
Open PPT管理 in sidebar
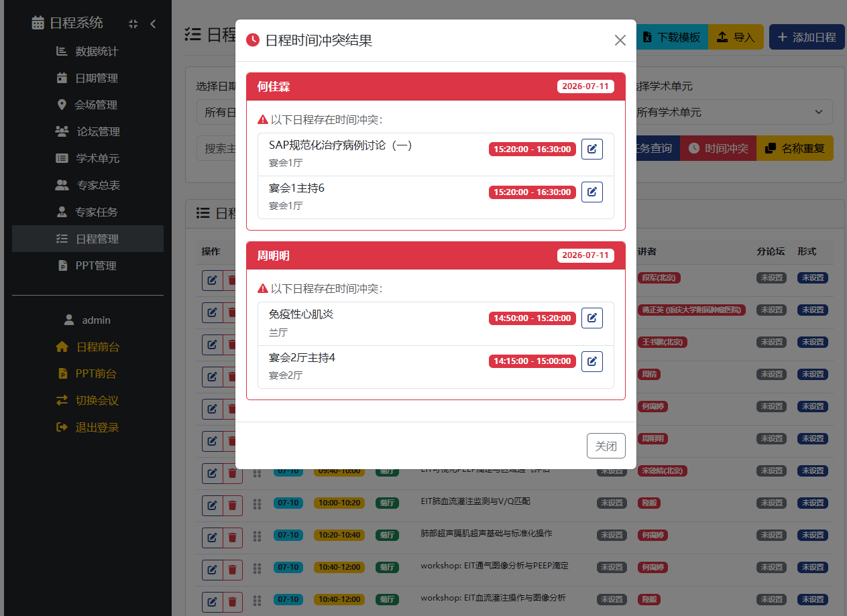click(88, 265)
